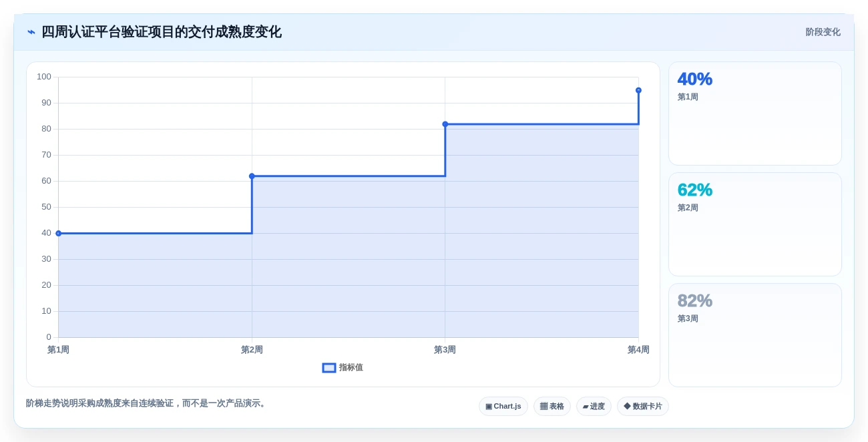
Task: Click the y-axis label 100
Action: click(44, 77)
